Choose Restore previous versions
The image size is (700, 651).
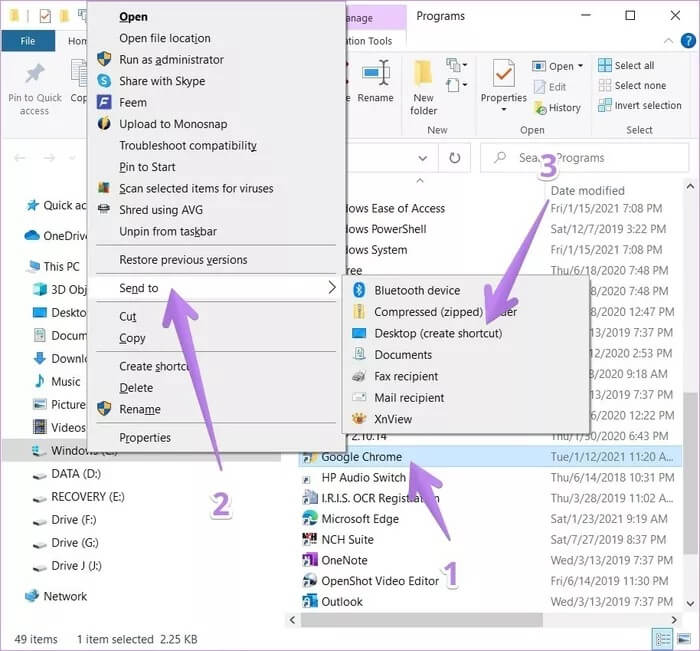tap(183, 260)
